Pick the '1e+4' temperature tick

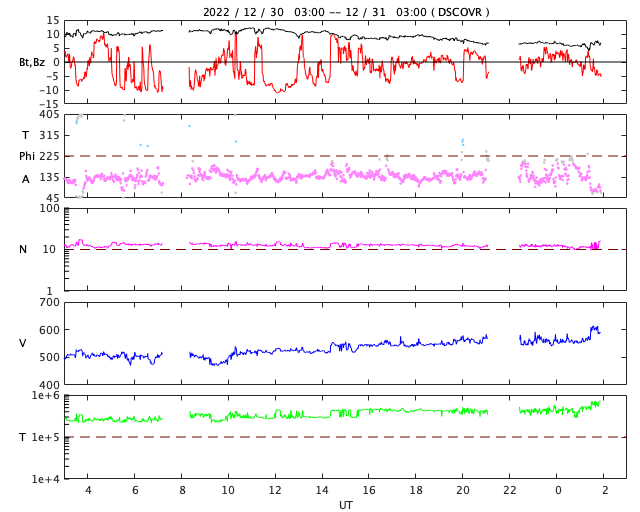click(x=45, y=479)
